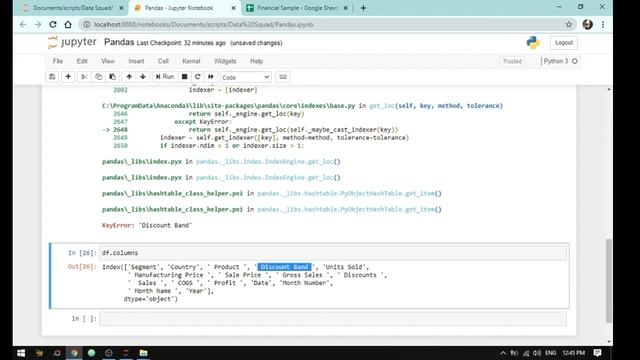The width and height of the screenshot is (640, 360).
Task: Open the yellow folder icon on the taskbar
Action: [143, 353]
